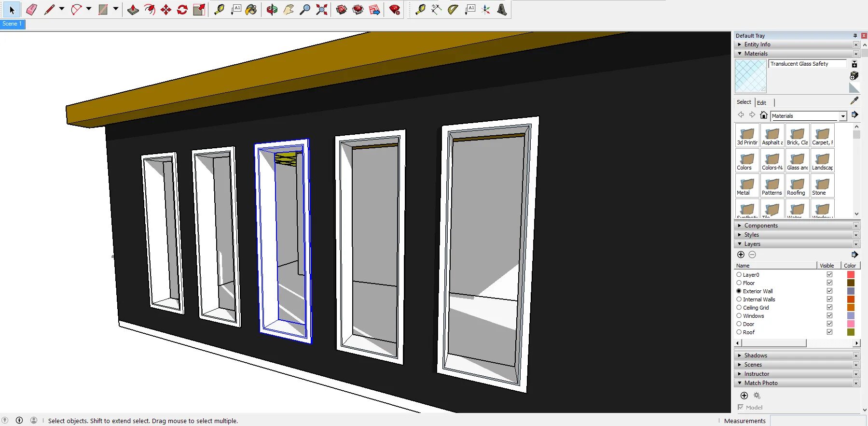The image size is (868, 426).
Task: Choose the Line pencil tool
Action: pyautogui.click(x=49, y=10)
